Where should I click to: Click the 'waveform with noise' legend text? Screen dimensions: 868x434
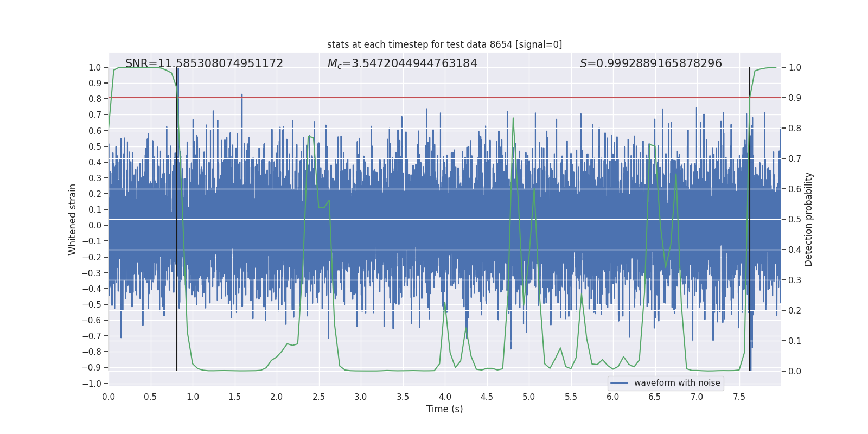click(x=676, y=383)
